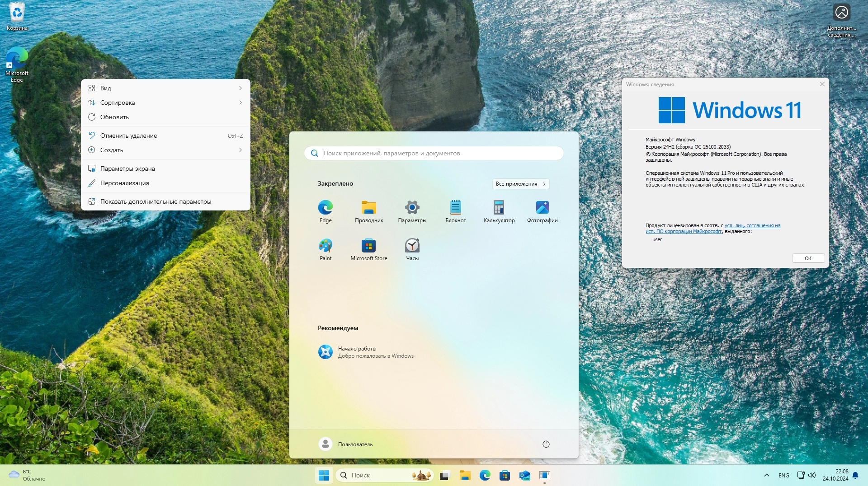This screenshot has height=486, width=868.
Task: Click the taskbar Поиск search box
Action: [385, 475]
